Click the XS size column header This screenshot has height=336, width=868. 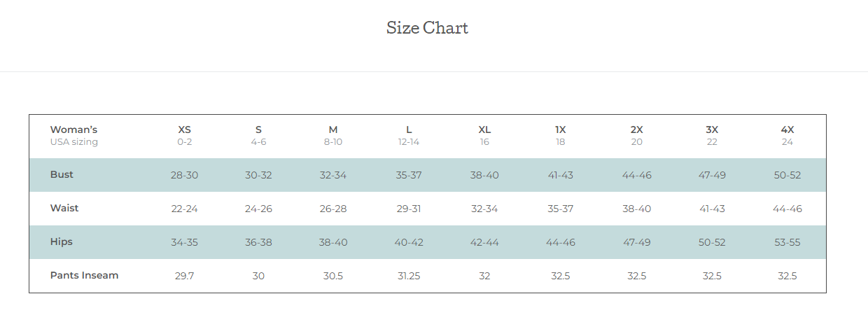click(184, 136)
